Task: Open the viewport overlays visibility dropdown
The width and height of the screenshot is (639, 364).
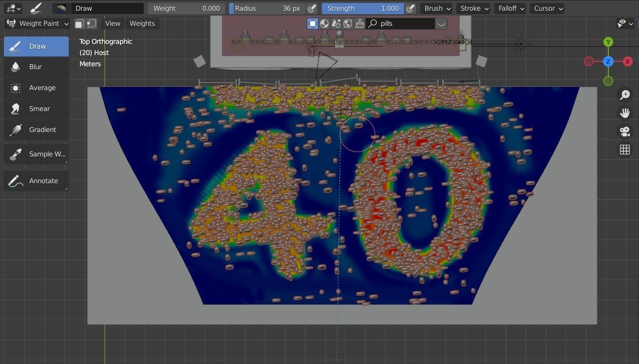Action: point(625,23)
